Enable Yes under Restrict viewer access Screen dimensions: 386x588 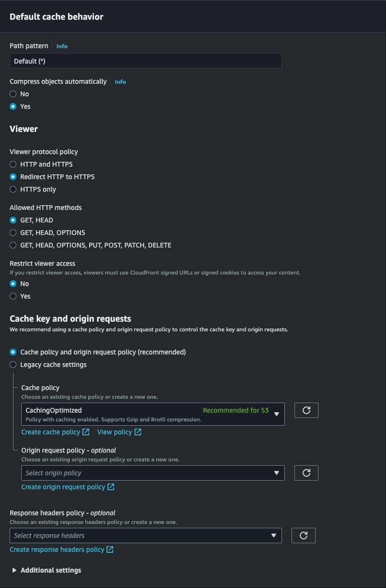click(13, 296)
